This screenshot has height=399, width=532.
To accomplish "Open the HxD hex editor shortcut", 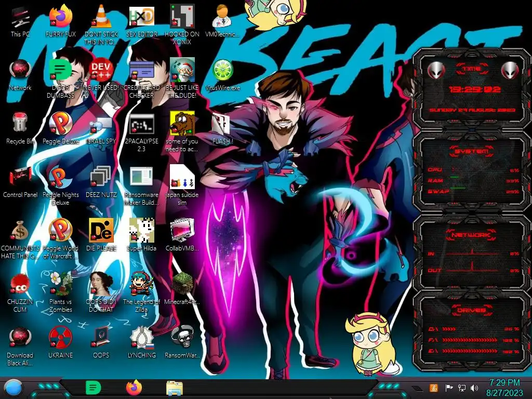I will pyautogui.click(x=141, y=21).
